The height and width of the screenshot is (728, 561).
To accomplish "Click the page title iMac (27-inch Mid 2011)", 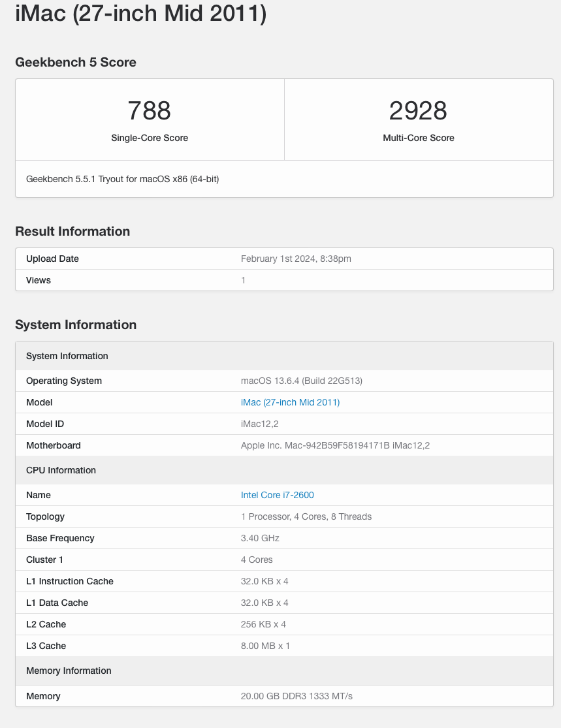I will point(140,13).
